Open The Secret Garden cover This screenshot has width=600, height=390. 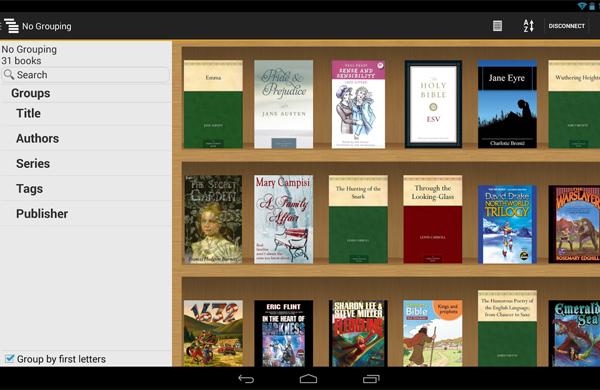213,219
